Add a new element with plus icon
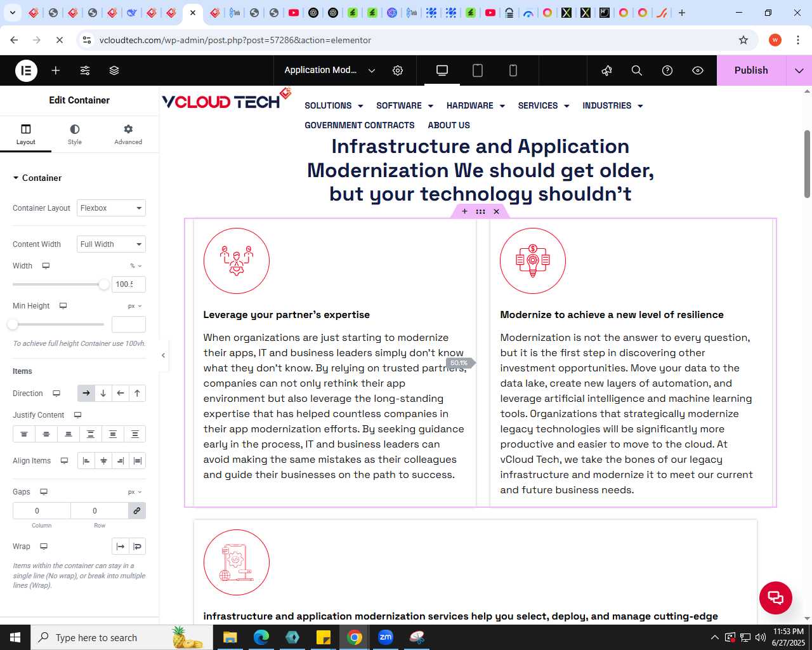 tap(56, 70)
